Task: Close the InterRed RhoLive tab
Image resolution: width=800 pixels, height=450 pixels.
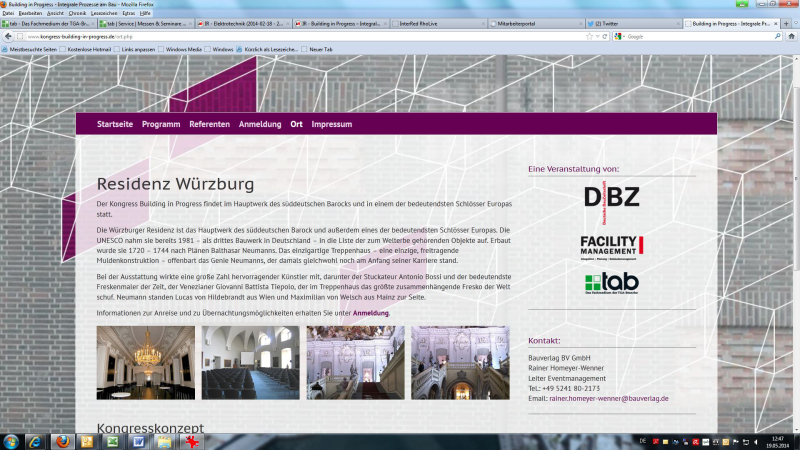Action: coord(483,23)
